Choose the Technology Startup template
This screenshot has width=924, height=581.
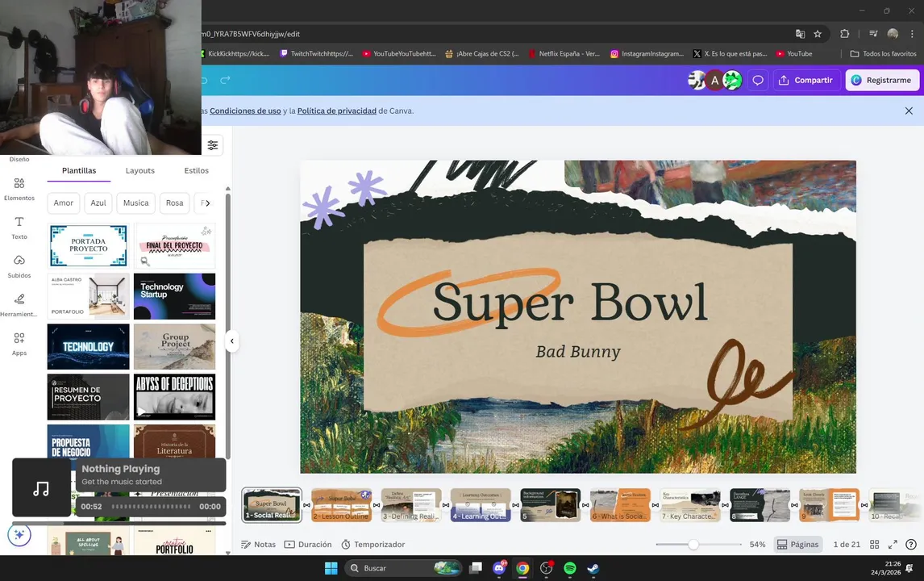[174, 296]
